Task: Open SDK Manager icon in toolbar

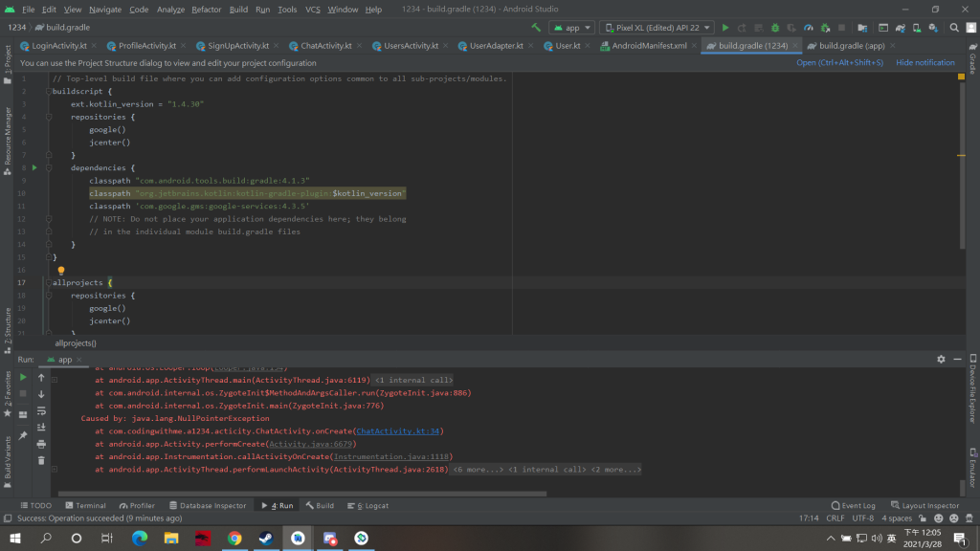Action: point(933,28)
